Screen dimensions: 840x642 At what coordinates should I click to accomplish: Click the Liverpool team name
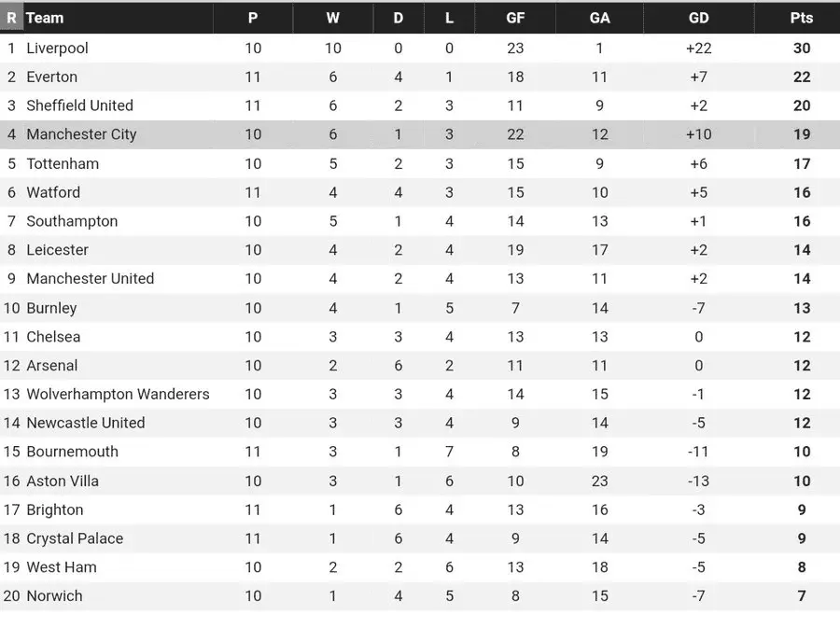click(x=57, y=48)
